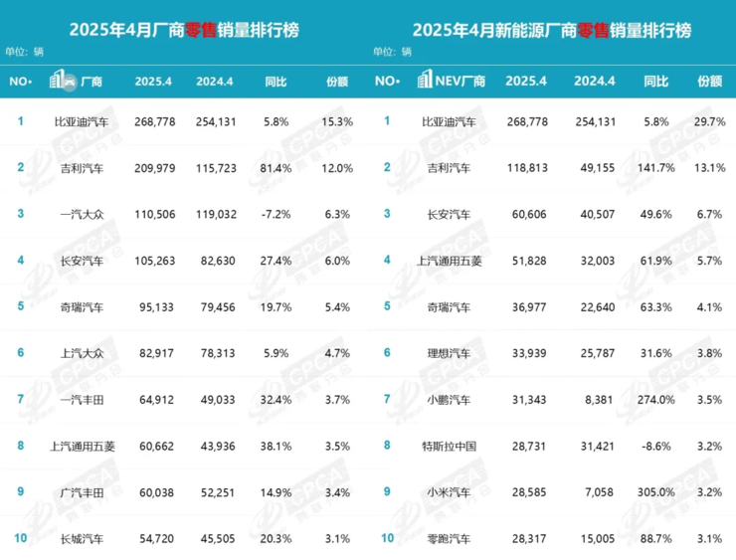Click the 64,912 sales figure
The width and height of the screenshot is (736, 560).
(156, 400)
